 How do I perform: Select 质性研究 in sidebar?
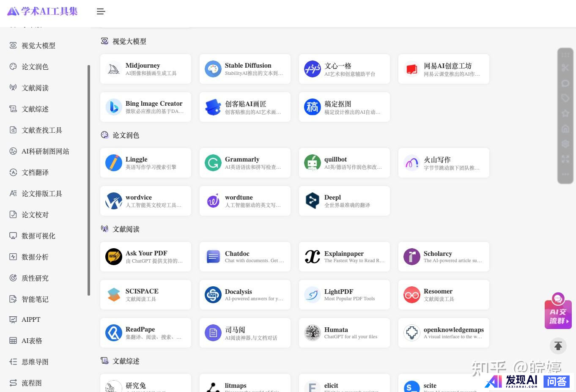pyautogui.click(x=35, y=278)
